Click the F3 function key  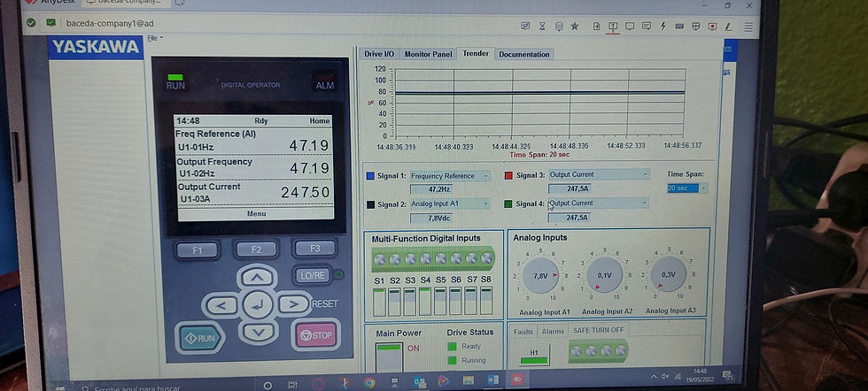tap(314, 249)
